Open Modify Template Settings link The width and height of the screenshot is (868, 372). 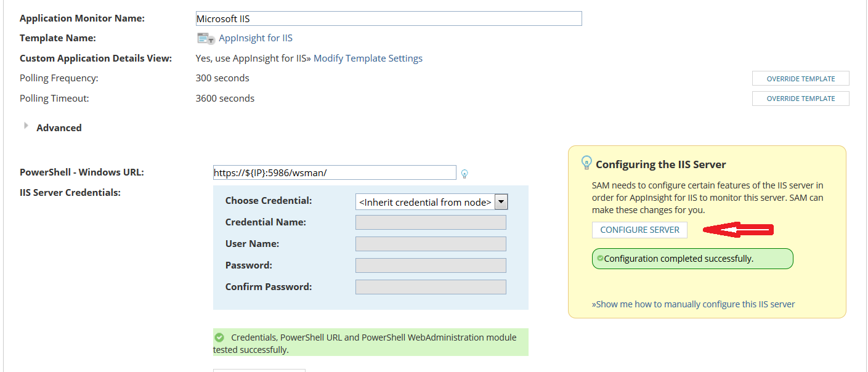pos(368,59)
